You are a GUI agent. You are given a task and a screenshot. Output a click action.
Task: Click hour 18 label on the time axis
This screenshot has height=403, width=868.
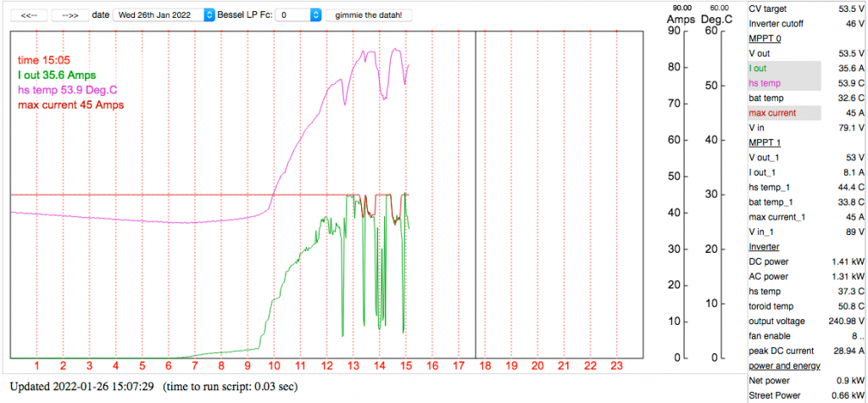click(485, 366)
